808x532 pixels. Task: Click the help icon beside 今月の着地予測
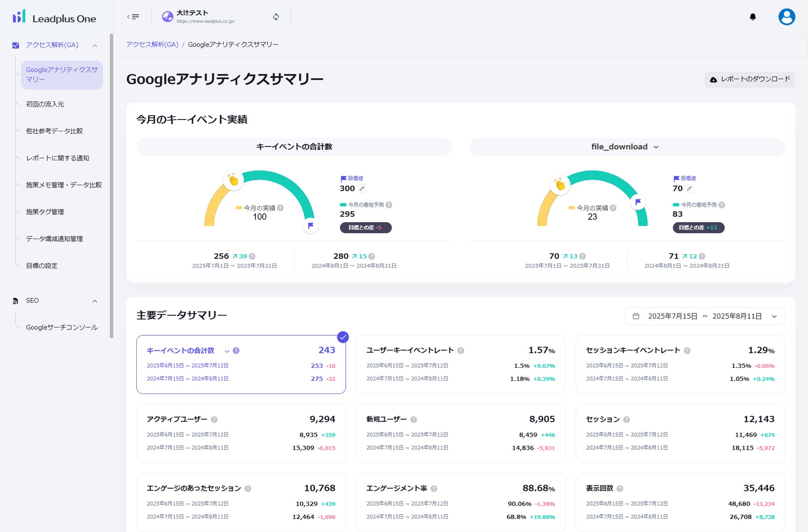389,205
